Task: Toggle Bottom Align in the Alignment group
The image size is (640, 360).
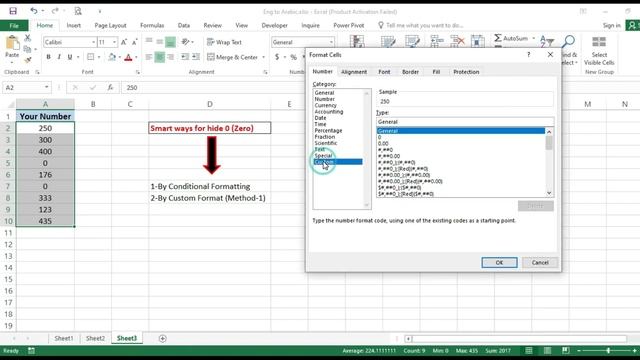Action: 170,42
